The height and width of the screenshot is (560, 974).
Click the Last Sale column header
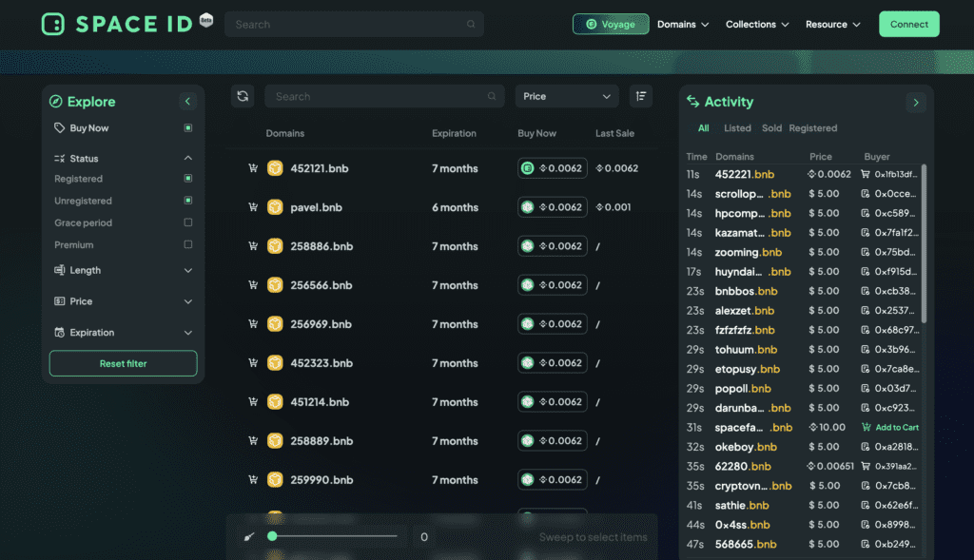(x=615, y=133)
